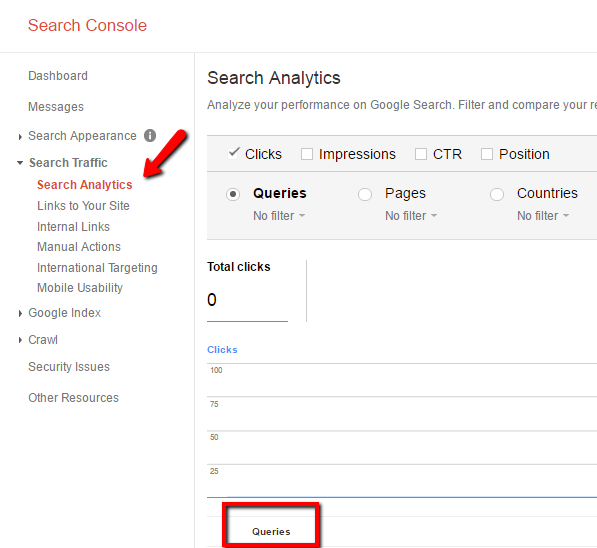Image resolution: width=597 pixels, height=548 pixels.
Task: Select the Queries radio button
Action: (x=233, y=194)
